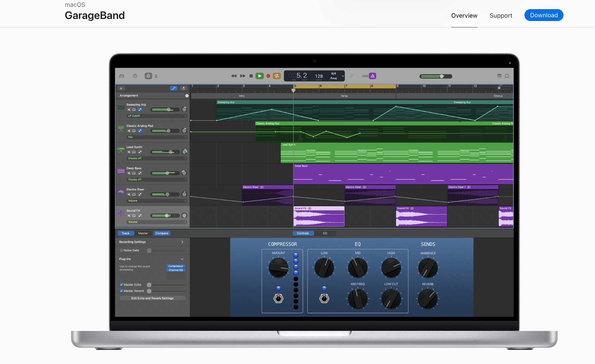
Task: Mute the Electro Riser track
Action: click(x=129, y=195)
